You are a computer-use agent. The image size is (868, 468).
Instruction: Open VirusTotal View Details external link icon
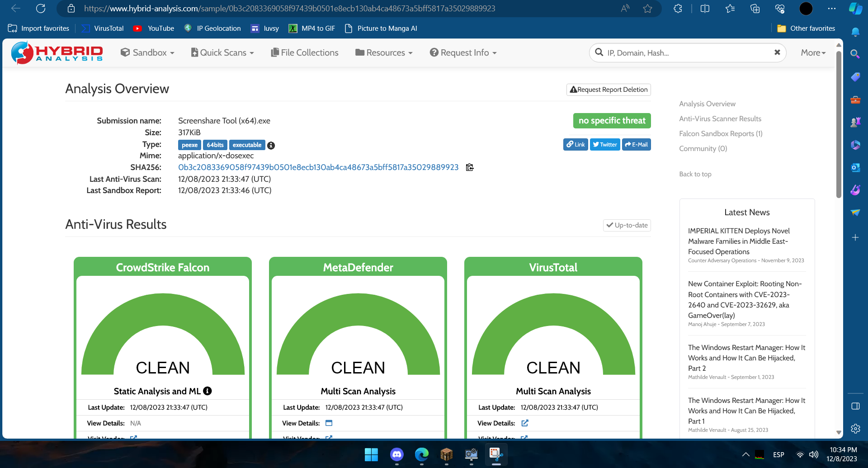point(524,423)
